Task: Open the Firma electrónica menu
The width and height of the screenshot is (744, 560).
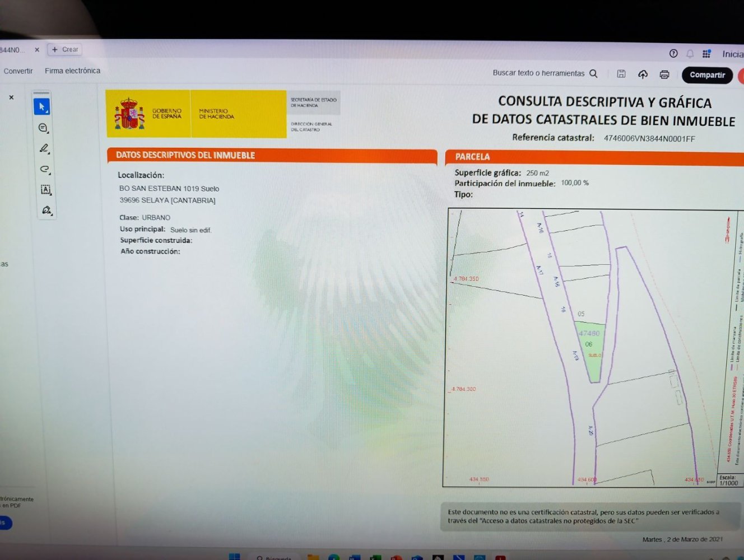Action: click(x=72, y=71)
